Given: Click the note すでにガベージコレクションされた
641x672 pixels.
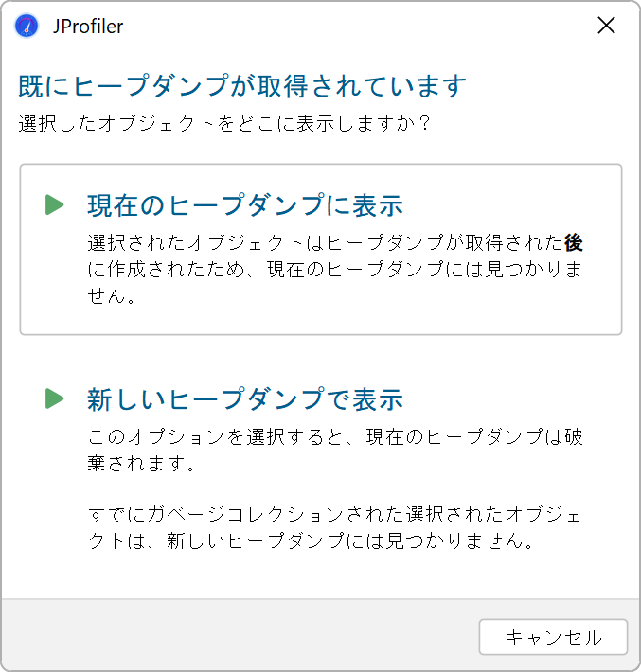Looking at the screenshot, I should [x=334, y=527].
